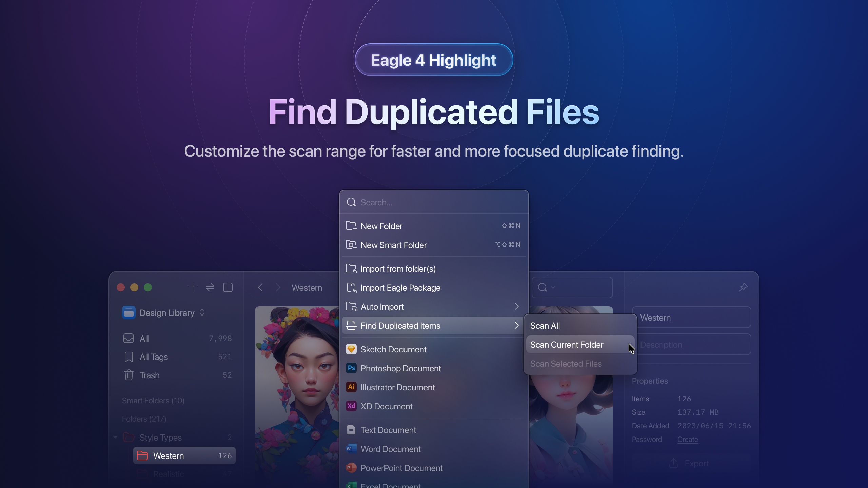The height and width of the screenshot is (488, 868).
Task: Click the Sketch Document icon in the menu
Action: tap(351, 349)
